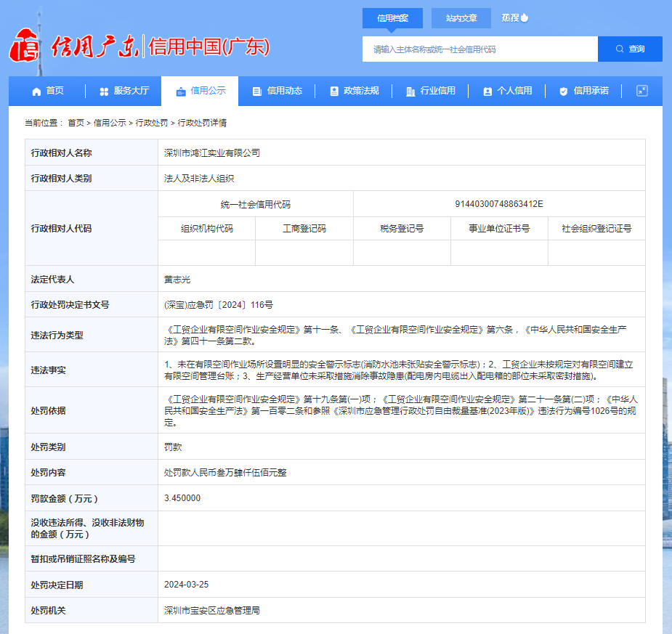
Task: Click the grid icon beside 服务大厅
Action: [x=104, y=92]
